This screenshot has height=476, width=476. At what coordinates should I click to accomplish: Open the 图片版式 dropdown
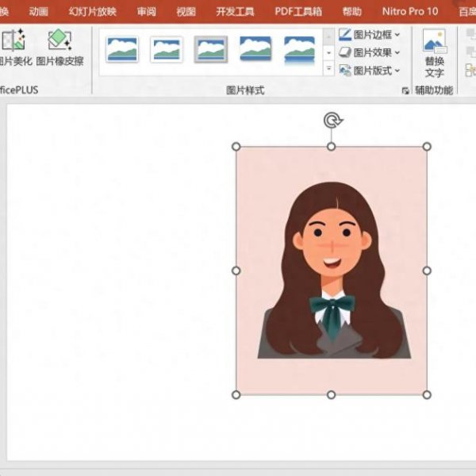370,71
